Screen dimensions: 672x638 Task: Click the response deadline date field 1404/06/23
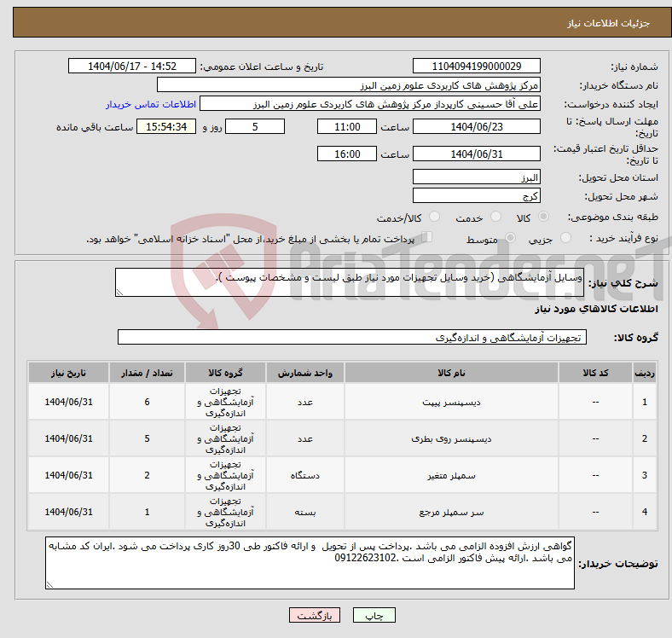(x=476, y=126)
